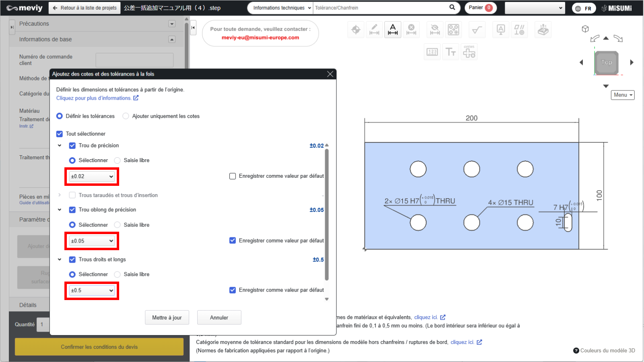Open the ±0.02 tolerance dropdown
Screen dimensions: 644x362
[x=92, y=177]
